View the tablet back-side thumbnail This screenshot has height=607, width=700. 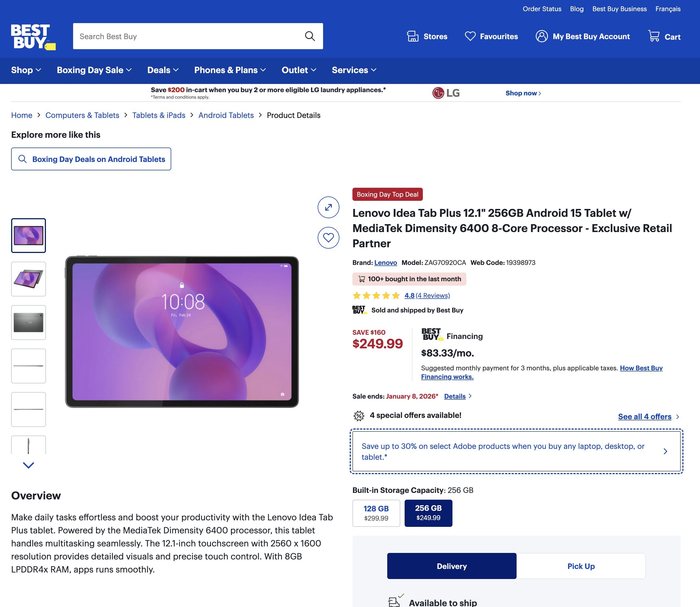tap(29, 323)
